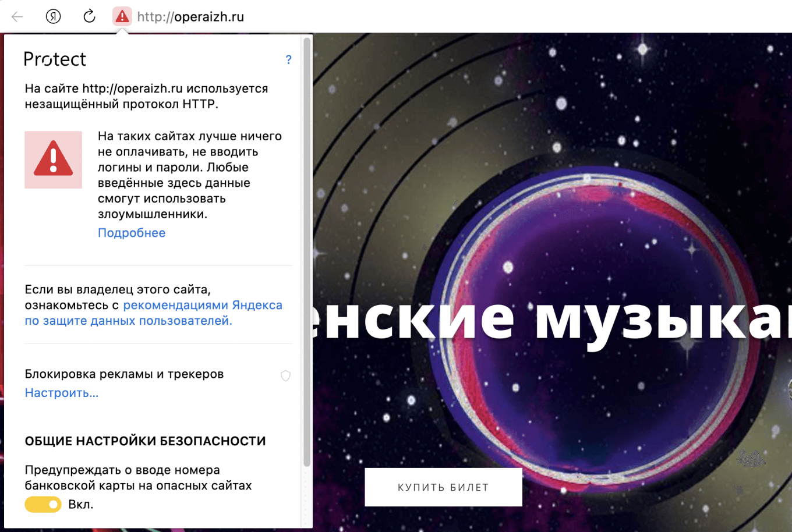Click the "Protect" panel title
792x532 pixels.
click(x=55, y=59)
